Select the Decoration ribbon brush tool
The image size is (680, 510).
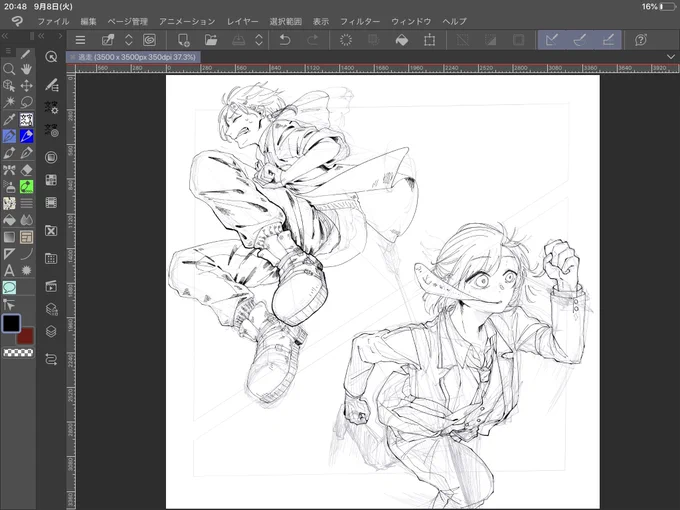tap(9, 170)
